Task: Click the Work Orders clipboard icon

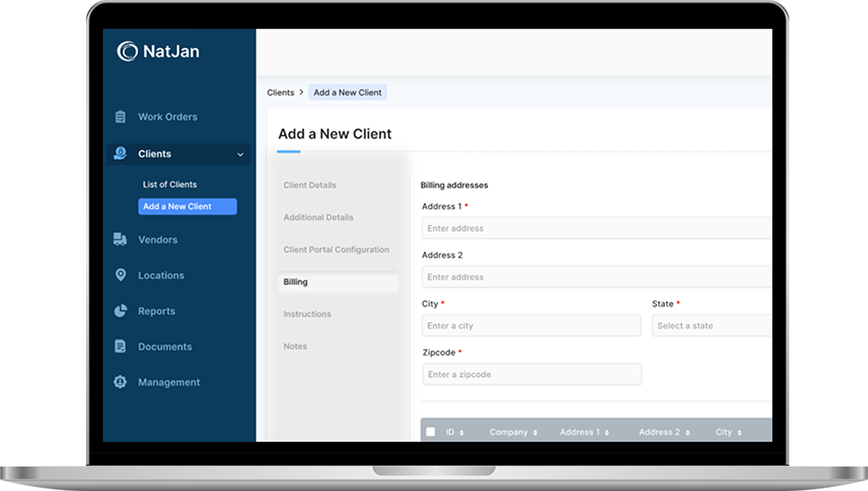Action: (x=120, y=117)
